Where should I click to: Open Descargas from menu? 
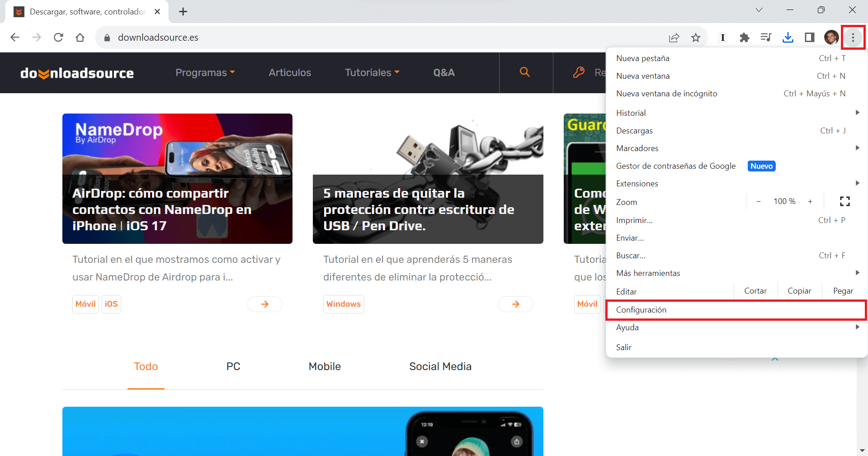point(737,131)
